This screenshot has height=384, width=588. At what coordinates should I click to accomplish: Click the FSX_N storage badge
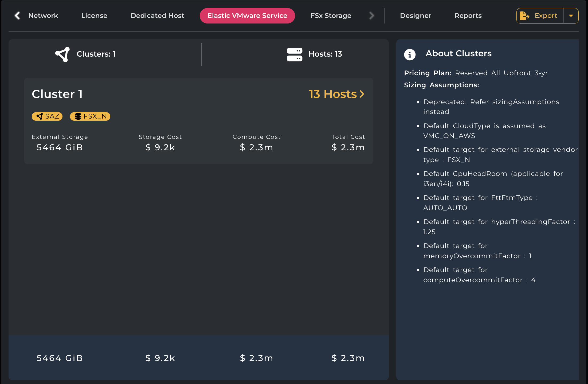(x=90, y=116)
